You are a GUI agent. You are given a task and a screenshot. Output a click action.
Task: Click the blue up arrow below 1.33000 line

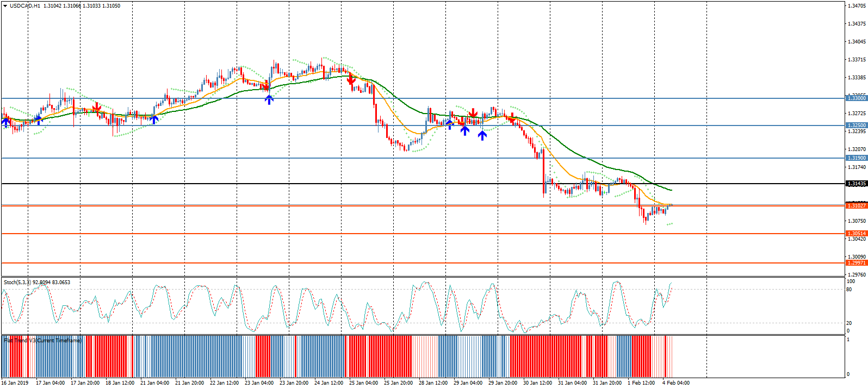[269, 99]
